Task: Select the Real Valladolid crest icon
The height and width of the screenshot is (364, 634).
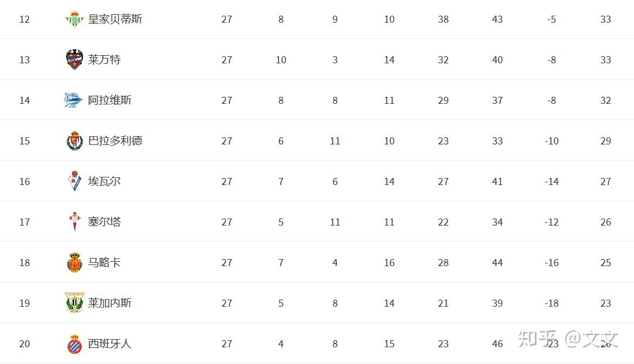Action: 74,141
